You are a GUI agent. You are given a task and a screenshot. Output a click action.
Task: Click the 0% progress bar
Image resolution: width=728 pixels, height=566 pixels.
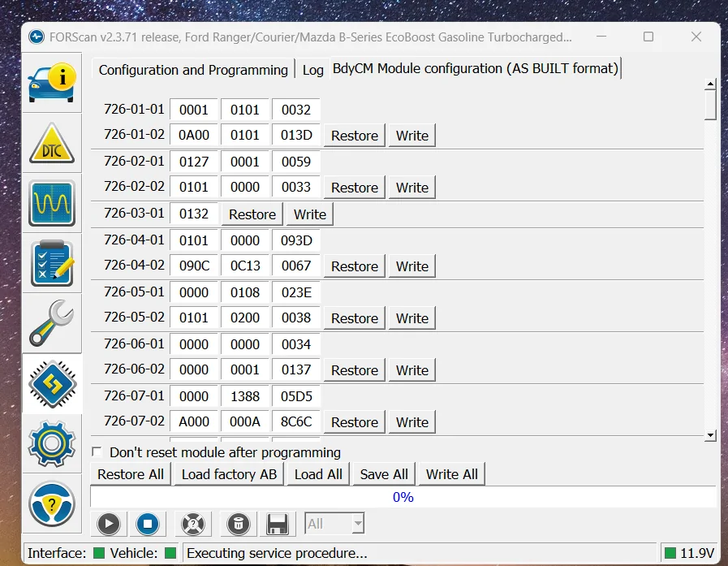point(403,497)
